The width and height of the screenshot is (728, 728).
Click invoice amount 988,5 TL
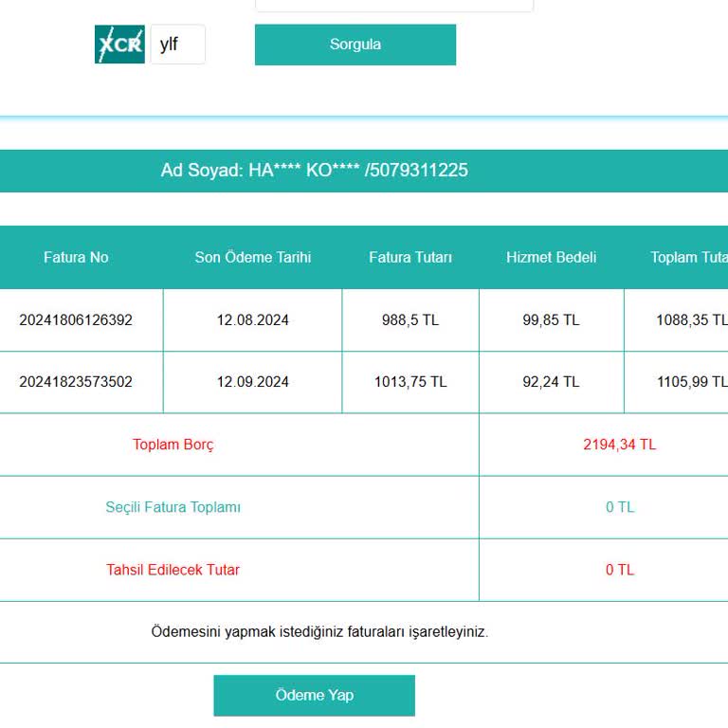click(x=410, y=319)
